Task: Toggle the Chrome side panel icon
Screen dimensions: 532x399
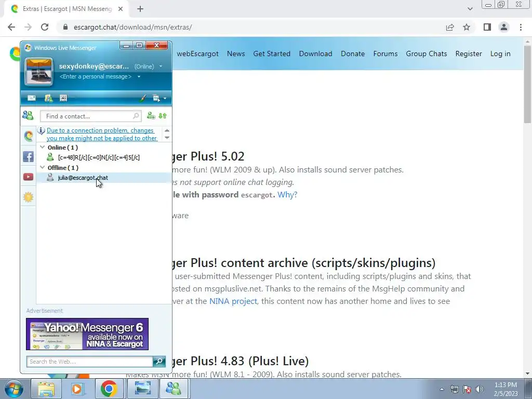Action: coord(487,27)
